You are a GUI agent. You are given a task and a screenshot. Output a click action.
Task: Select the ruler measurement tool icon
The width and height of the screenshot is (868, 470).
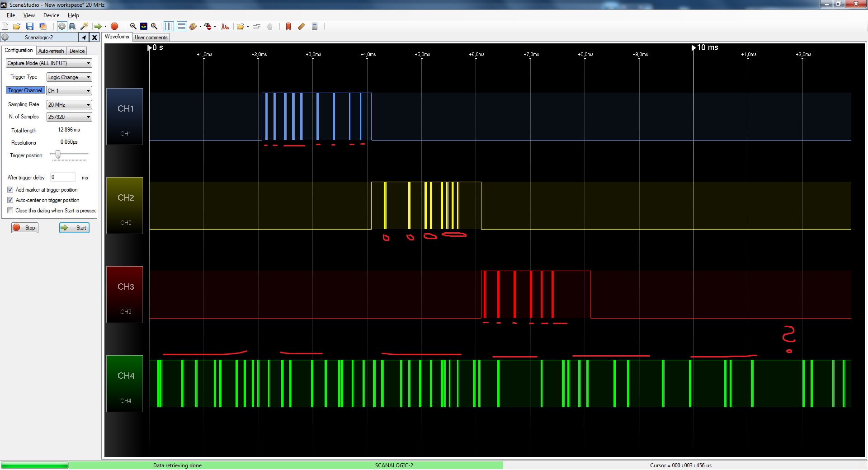(301, 26)
